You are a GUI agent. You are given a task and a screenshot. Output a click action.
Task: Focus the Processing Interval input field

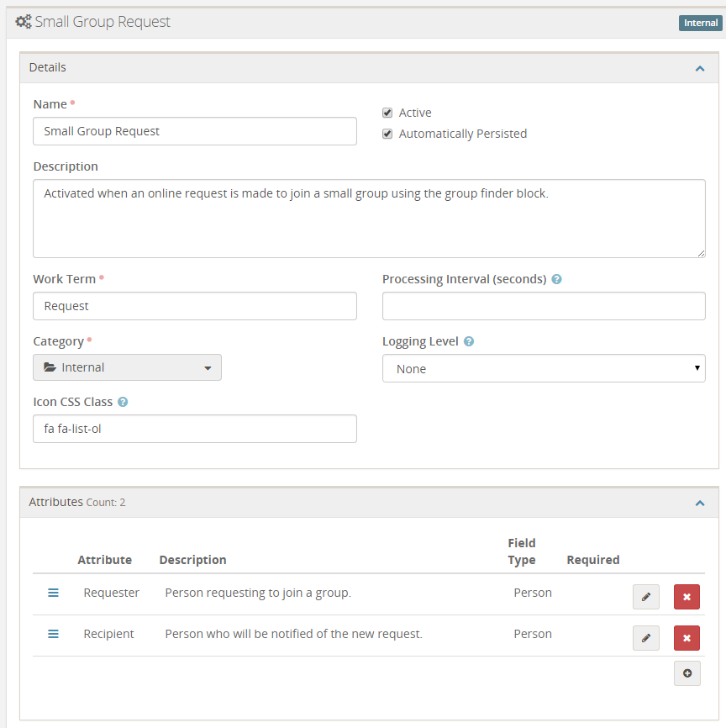543,306
